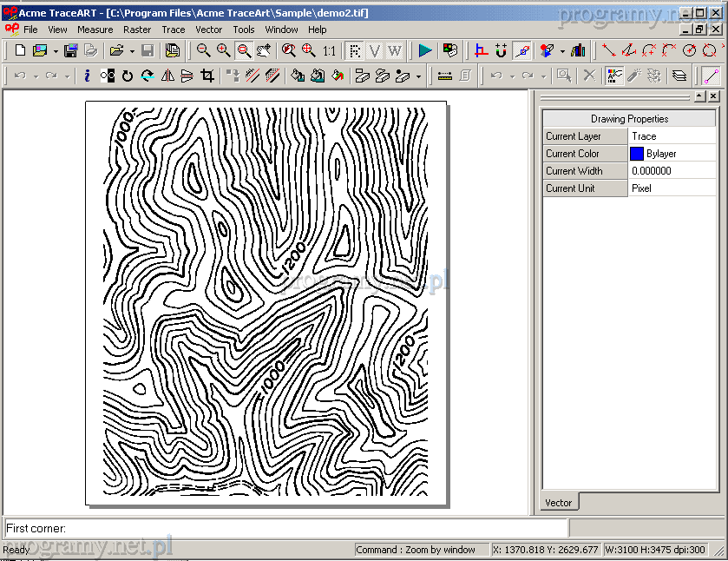728x561 pixels.
Task: Expand the Open folder dropdown arrow
Action: 131,50
